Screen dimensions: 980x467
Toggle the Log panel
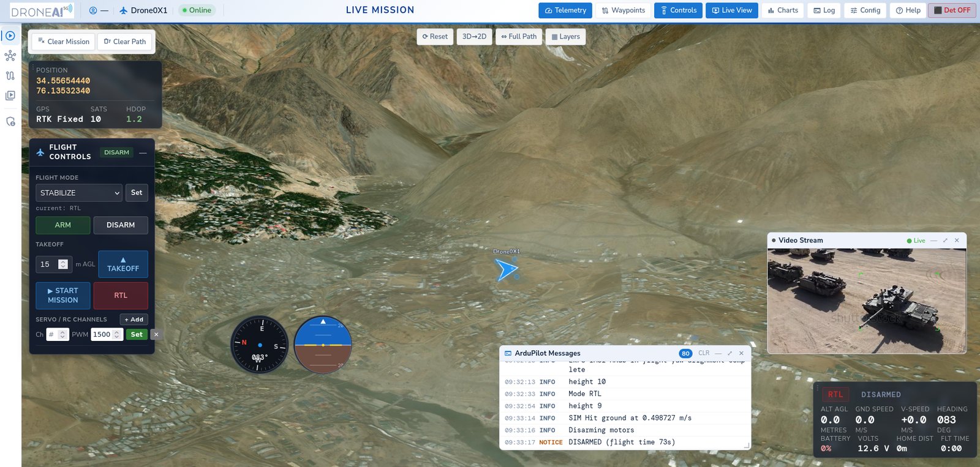point(824,10)
